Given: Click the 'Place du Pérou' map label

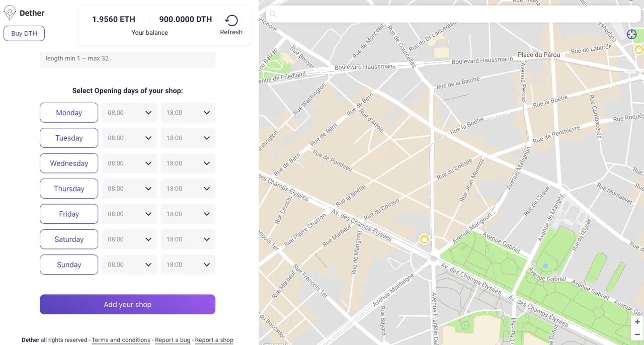Looking at the screenshot, I should click(x=539, y=54).
